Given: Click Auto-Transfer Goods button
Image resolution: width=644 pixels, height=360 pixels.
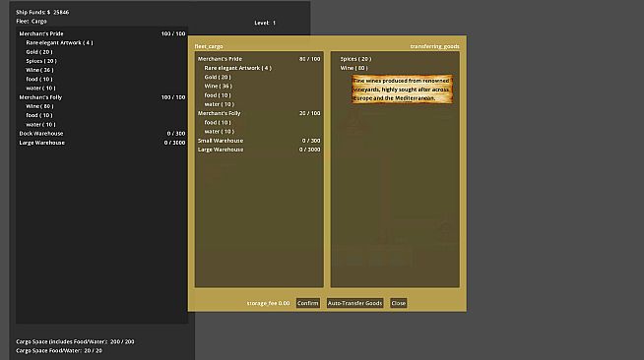Looking at the screenshot, I should click(x=354, y=303).
